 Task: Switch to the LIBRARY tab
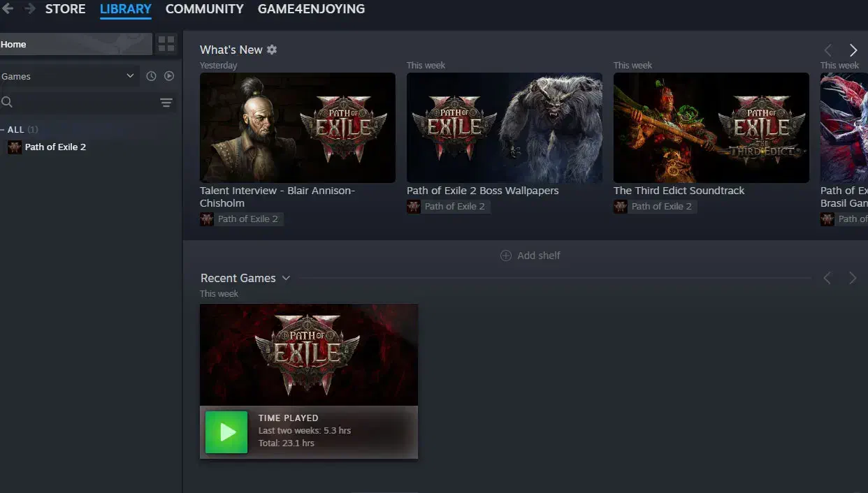pyautogui.click(x=126, y=9)
